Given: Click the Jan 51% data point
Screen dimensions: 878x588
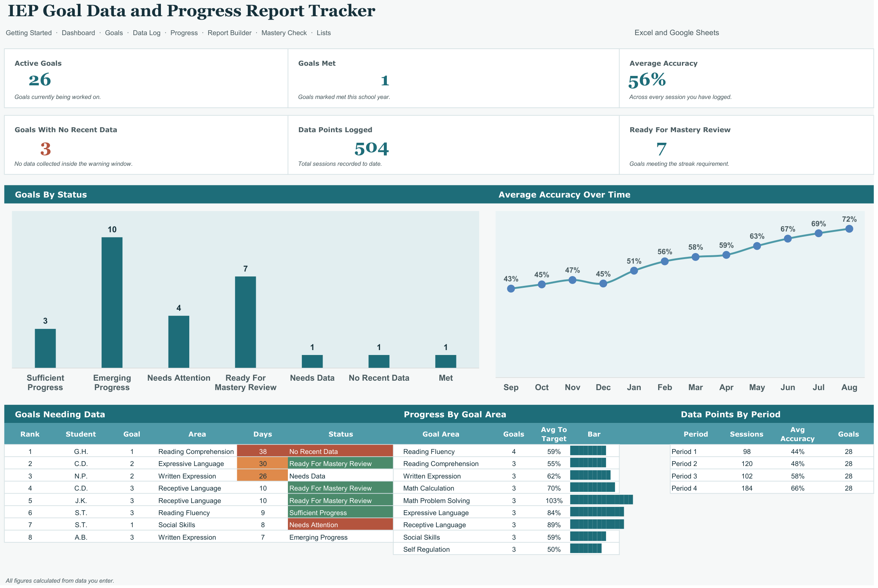Looking at the screenshot, I should click(634, 271).
